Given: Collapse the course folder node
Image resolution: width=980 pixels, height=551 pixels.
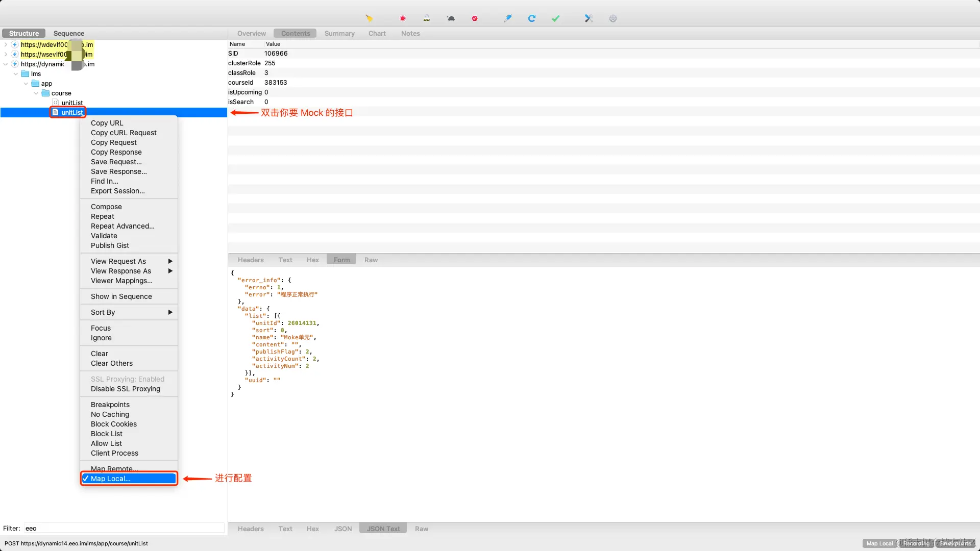Looking at the screenshot, I should click(36, 93).
